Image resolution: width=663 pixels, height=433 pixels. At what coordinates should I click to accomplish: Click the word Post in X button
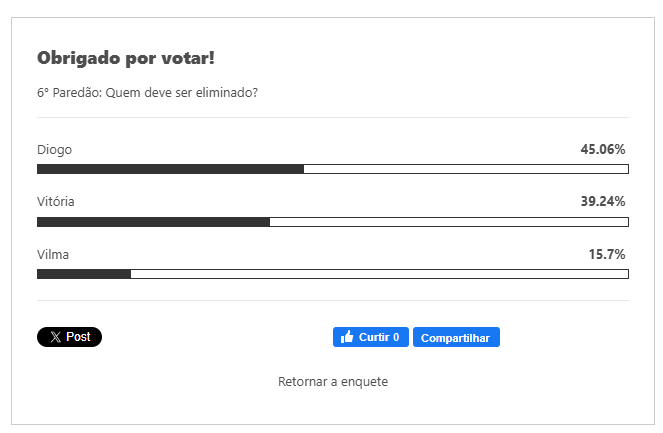click(x=79, y=338)
